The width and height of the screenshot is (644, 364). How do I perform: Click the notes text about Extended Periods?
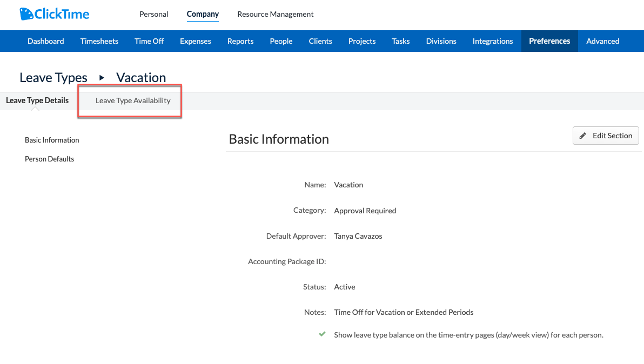click(x=404, y=312)
